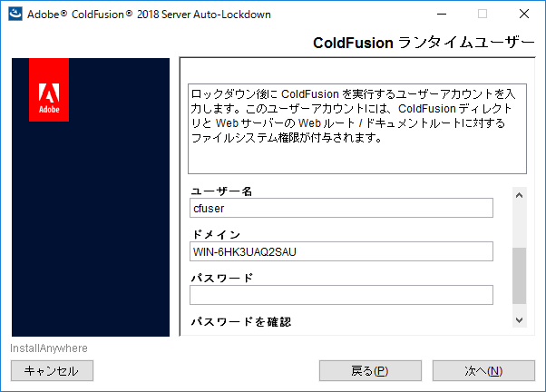Click the scrollbar down arrow in form panel
This screenshot has width=546, height=392.
pyautogui.click(x=519, y=319)
